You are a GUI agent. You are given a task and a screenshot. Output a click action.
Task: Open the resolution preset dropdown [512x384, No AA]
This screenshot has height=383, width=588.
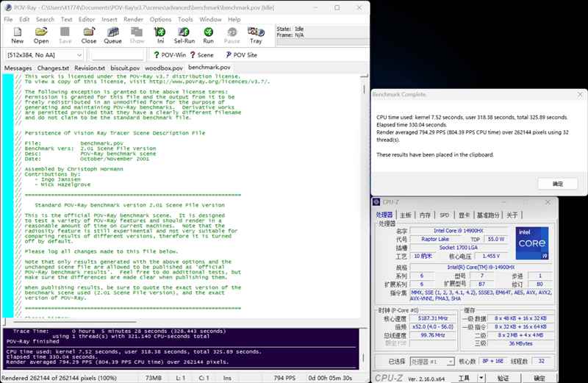44,55
